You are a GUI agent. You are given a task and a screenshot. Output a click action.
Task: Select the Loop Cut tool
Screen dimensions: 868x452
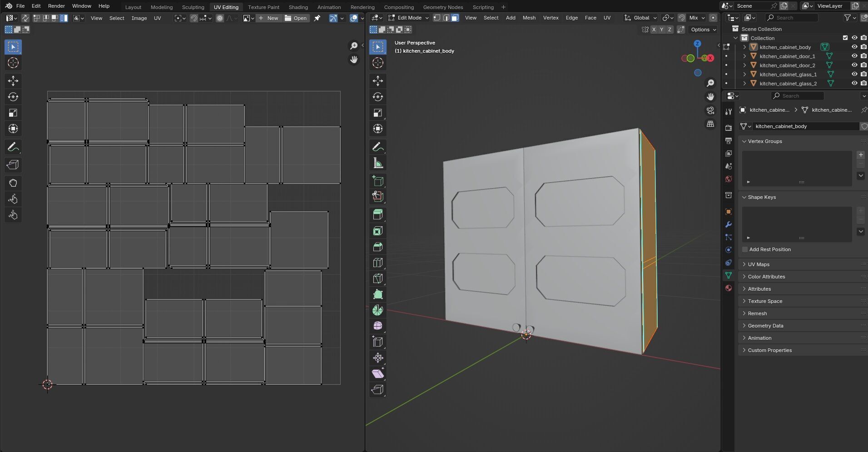[x=377, y=263]
